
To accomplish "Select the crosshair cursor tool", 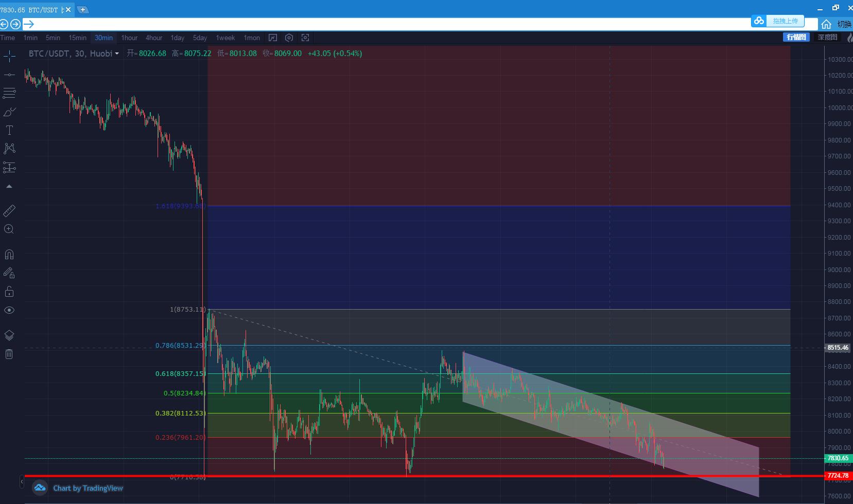I will [x=9, y=56].
